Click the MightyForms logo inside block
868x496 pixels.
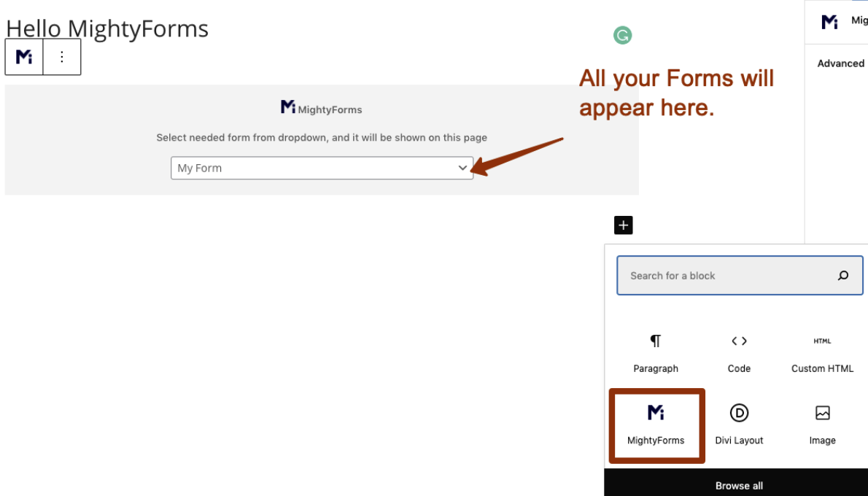click(321, 107)
